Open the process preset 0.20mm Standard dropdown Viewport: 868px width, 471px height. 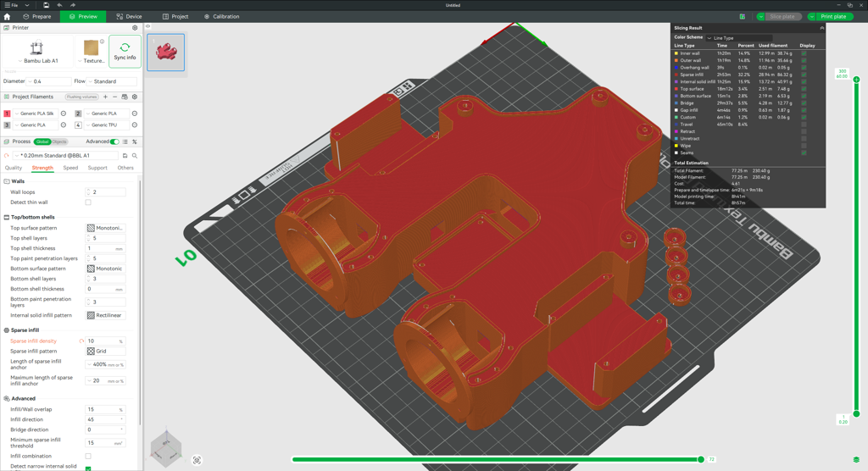click(x=65, y=156)
